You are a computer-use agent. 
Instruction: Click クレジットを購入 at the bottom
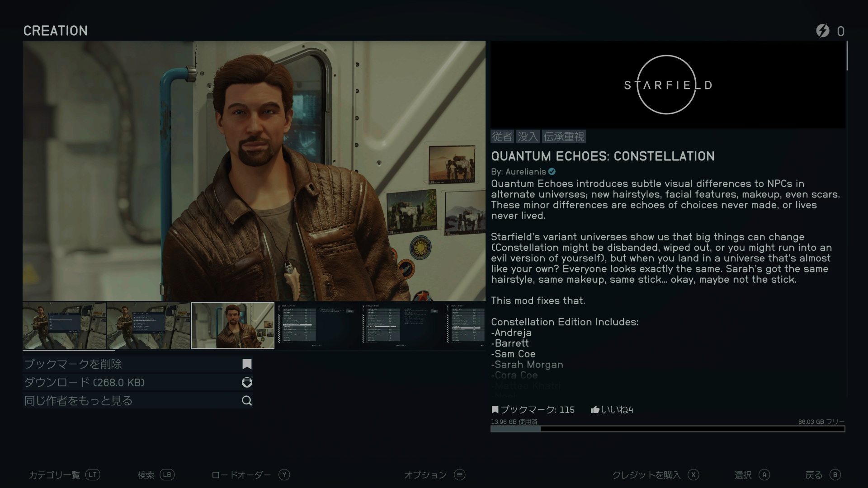[646, 475]
